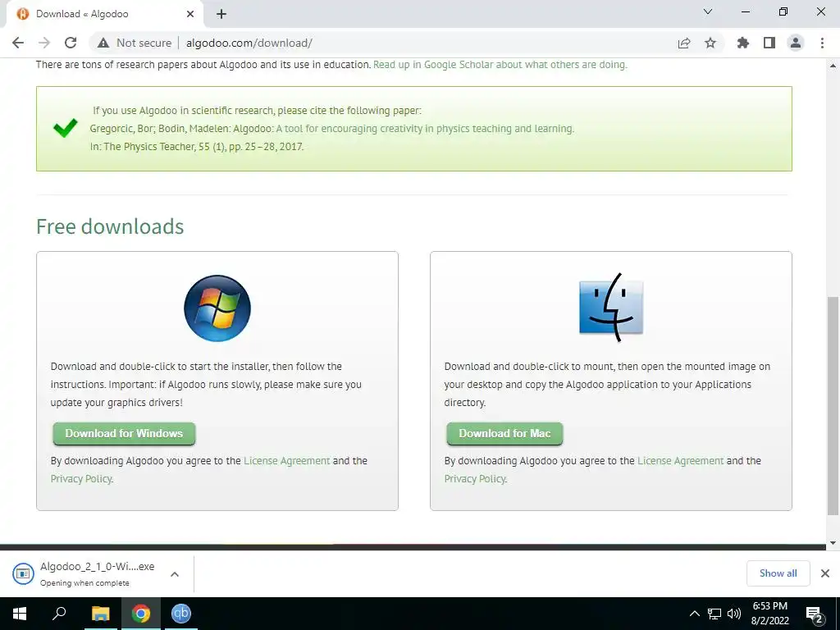Close the downloads bar
This screenshot has width=840, height=630.
point(825,573)
